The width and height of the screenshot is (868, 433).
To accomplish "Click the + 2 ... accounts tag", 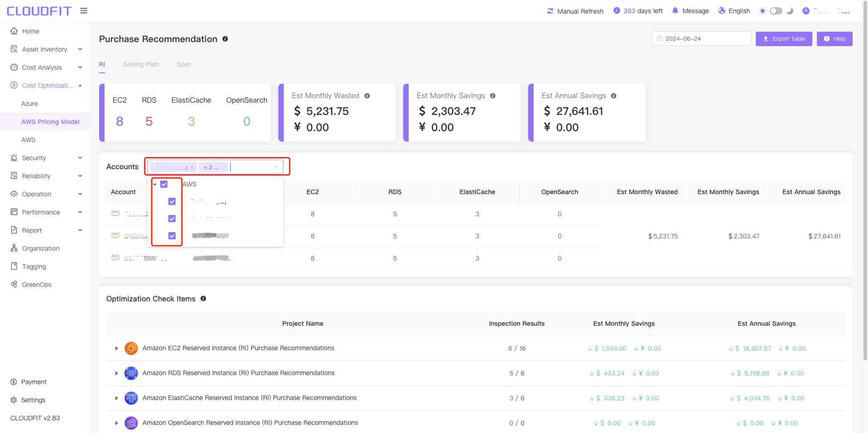I will (x=213, y=167).
